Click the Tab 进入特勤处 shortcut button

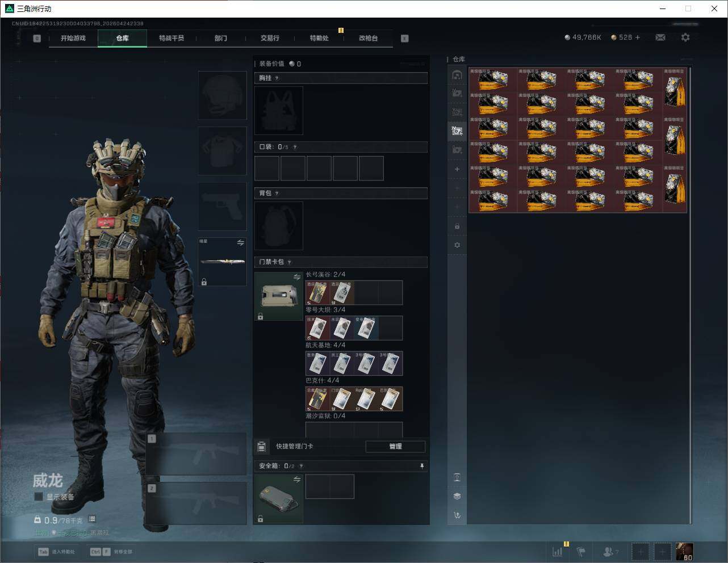click(x=56, y=552)
